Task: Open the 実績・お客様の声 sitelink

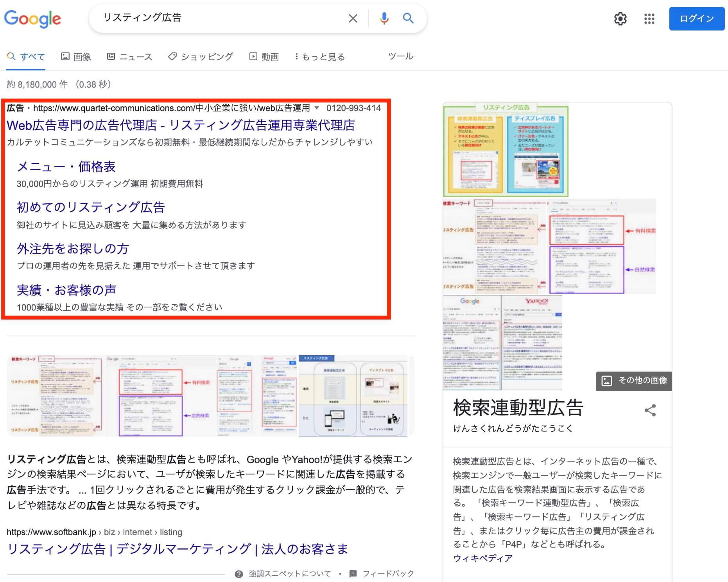Action: pos(66,290)
